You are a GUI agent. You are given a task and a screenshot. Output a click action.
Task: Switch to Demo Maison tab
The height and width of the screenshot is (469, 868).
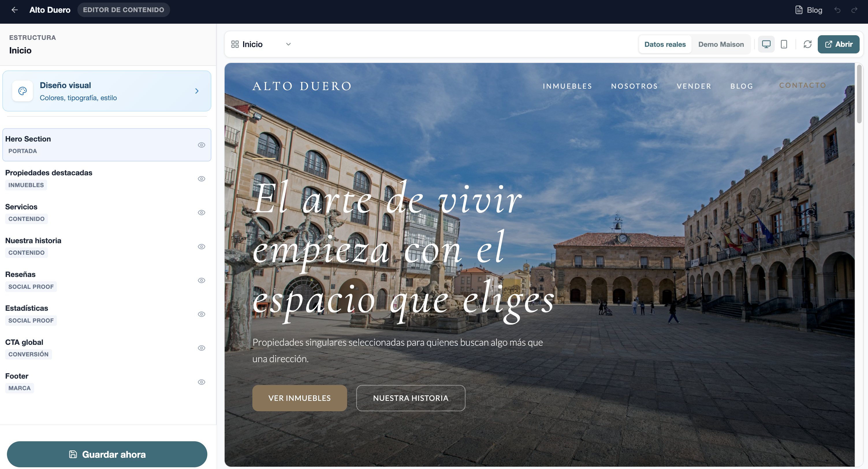[721, 44]
